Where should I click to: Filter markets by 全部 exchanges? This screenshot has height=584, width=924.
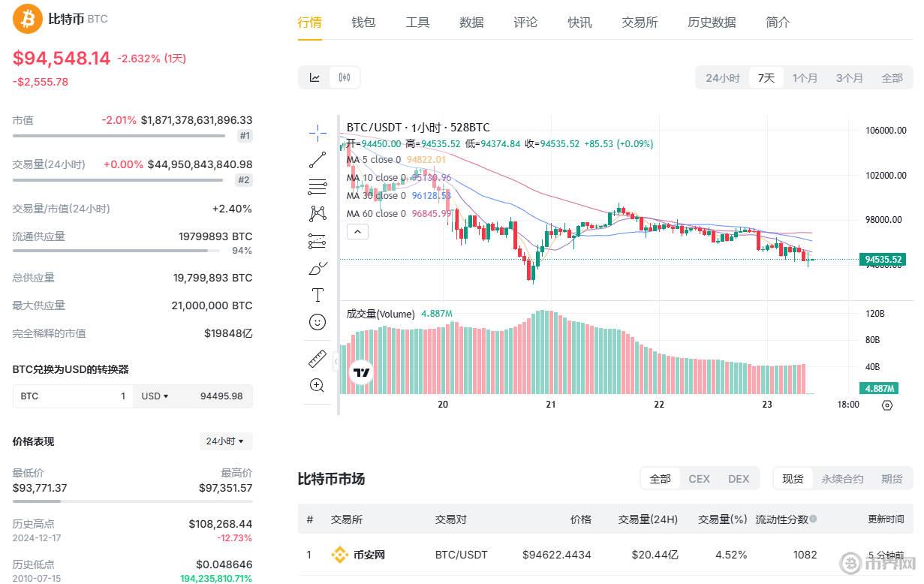pyautogui.click(x=661, y=478)
